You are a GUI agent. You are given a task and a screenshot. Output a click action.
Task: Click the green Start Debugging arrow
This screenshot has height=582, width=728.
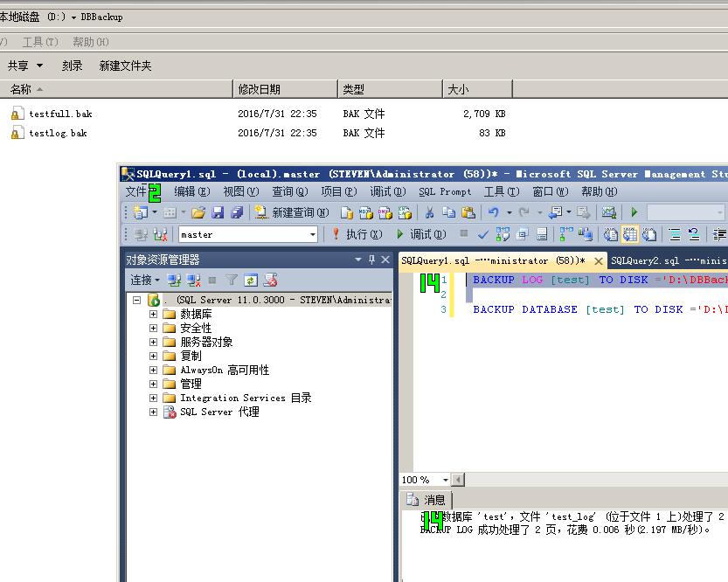pos(634,212)
